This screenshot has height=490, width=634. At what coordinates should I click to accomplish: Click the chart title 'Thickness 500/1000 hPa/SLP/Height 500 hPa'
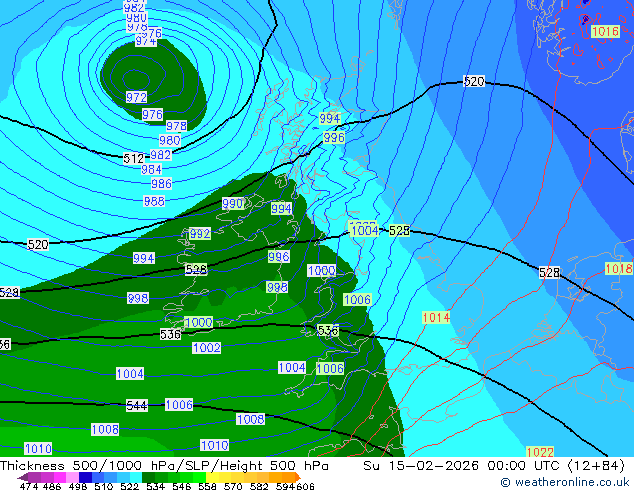(x=164, y=466)
